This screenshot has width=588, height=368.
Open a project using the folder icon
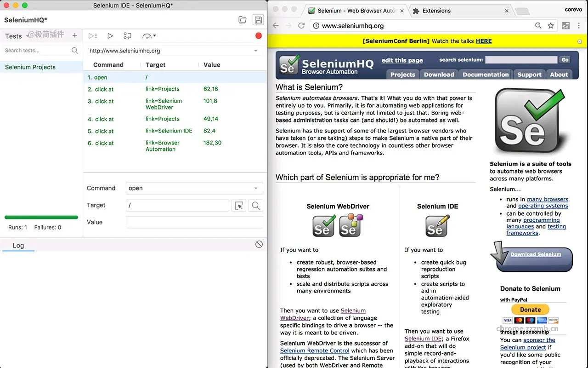tap(243, 20)
